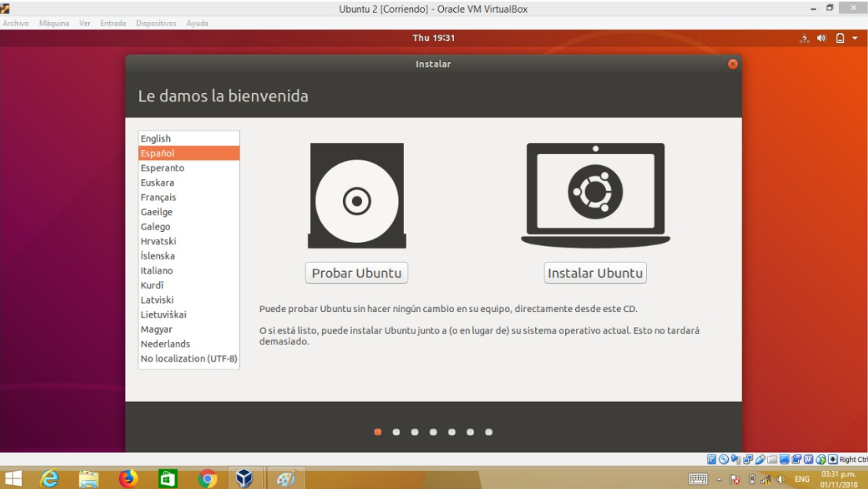Screen dimensions: 868x489
Task: Open the Ubuntu system menu dropdown arrow
Action: pos(855,39)
